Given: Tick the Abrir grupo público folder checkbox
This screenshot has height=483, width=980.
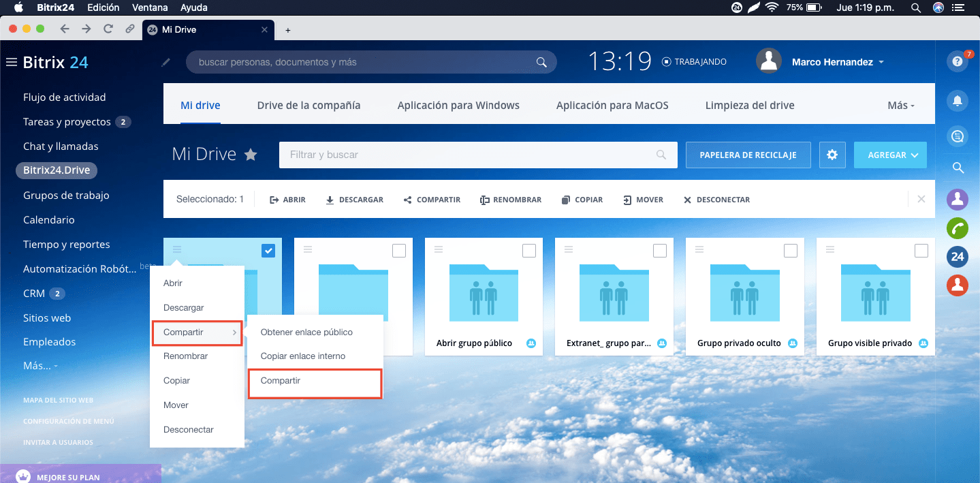Looking at the screenshot, I should [x=529, y=251].
